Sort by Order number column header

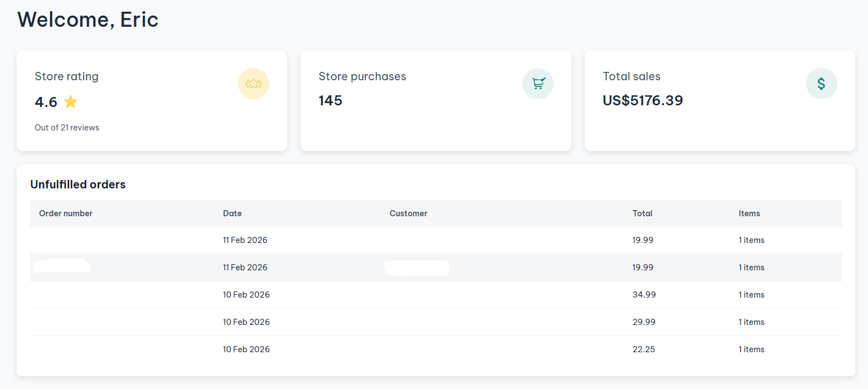pyautogui.click(x=66, y=213)
